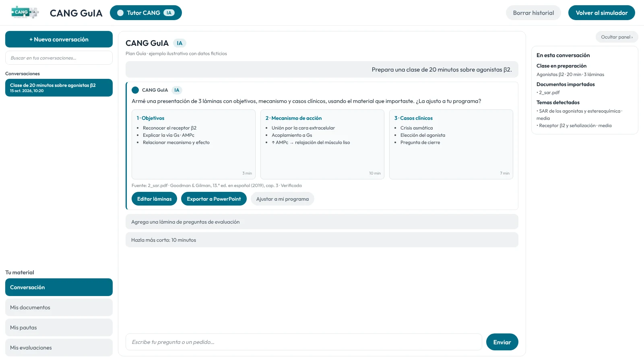Open the Mecanismo de acción slide card

pos(322,144)
